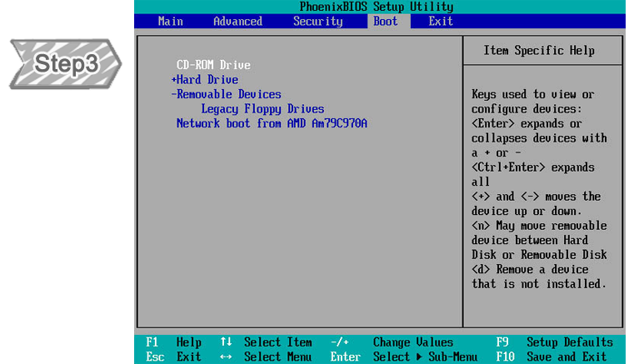Switch to the Advanced tab

click(237, 22)
